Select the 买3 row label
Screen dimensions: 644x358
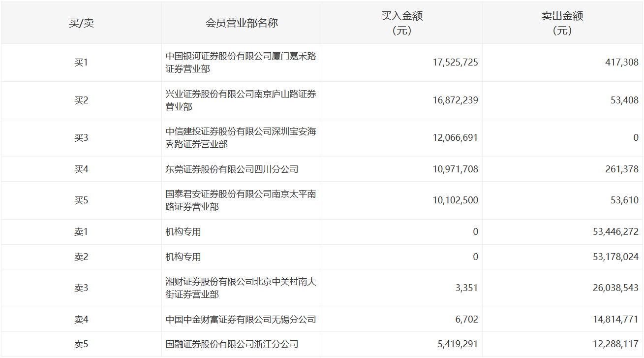coord(81,138)
